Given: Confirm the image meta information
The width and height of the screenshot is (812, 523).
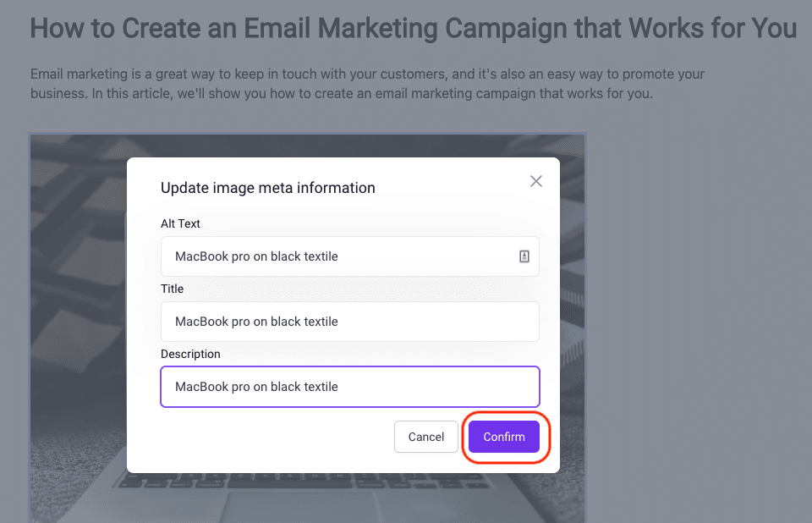Looking at the screenshot, I should pos(504,437).
